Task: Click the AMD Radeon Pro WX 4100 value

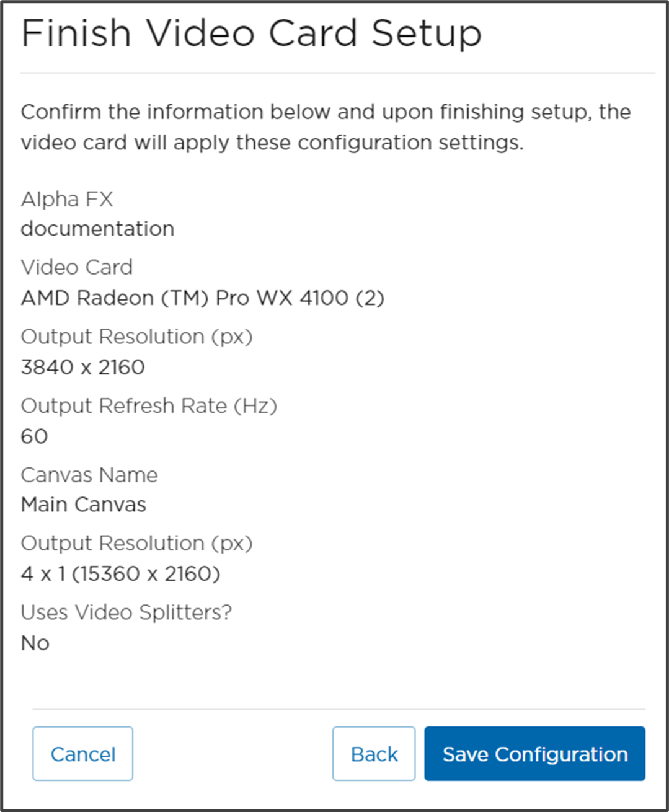Action: [x=203, y=298]
